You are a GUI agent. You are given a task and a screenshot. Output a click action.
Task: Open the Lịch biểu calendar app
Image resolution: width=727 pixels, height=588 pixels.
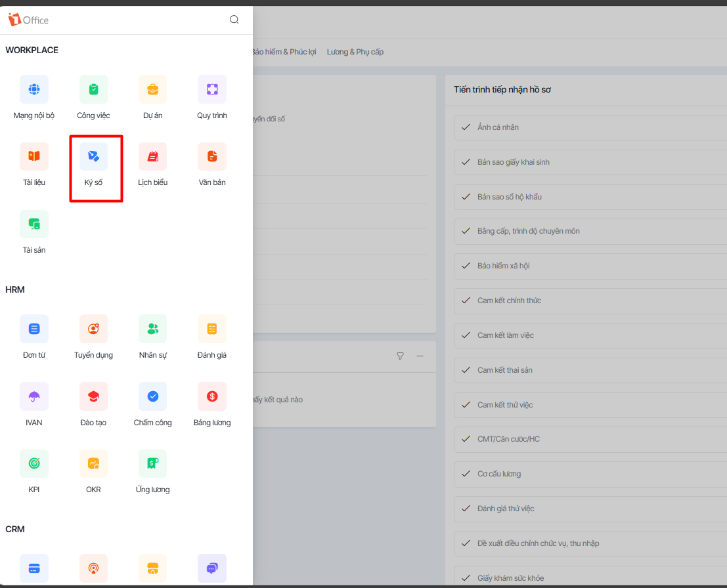152,157
